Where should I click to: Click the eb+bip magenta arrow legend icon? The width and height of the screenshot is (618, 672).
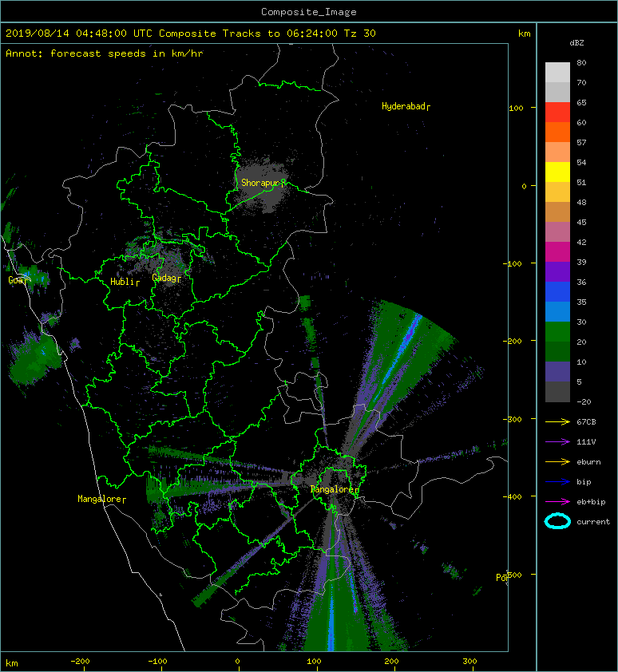pyautogui.click(x=557, y=501)
